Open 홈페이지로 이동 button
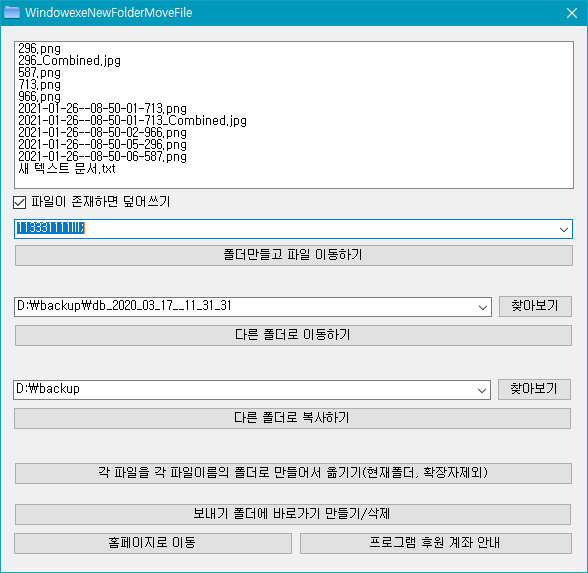The height and width of the screenshot is (573, 588). click(x=153, y=543)
